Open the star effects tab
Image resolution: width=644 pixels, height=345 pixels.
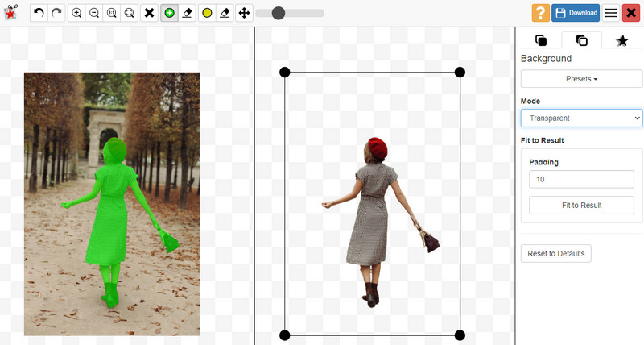(x=621, y=40)
